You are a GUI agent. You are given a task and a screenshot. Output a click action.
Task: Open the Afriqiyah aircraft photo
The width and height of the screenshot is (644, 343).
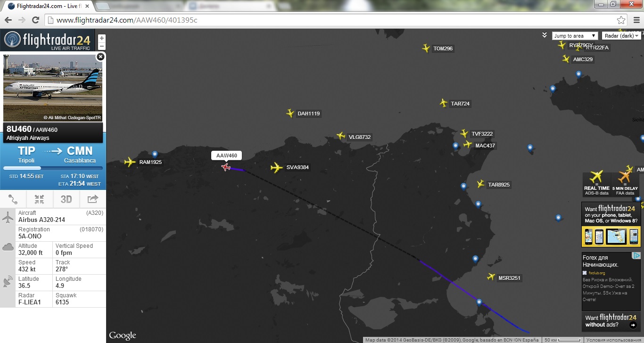pos(53,87)
